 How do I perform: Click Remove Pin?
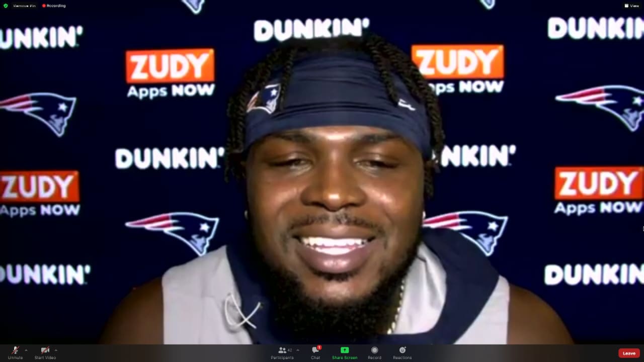click(x=24, y=6)
